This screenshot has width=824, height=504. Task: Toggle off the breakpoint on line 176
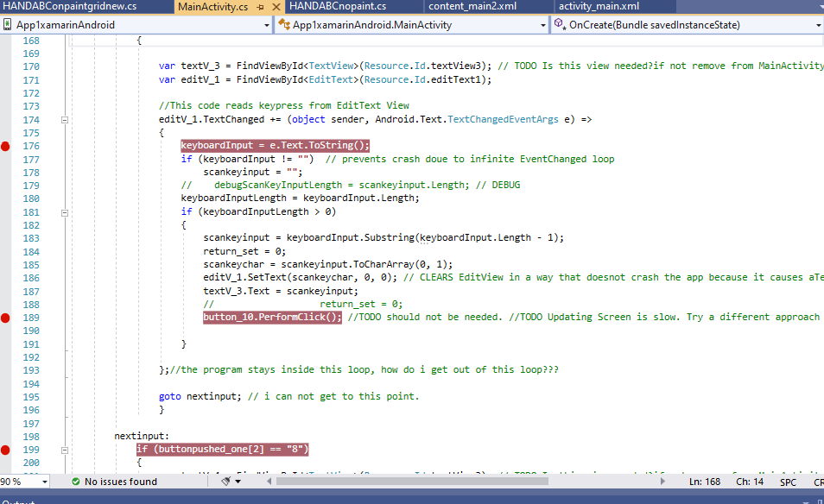[5, 146]
